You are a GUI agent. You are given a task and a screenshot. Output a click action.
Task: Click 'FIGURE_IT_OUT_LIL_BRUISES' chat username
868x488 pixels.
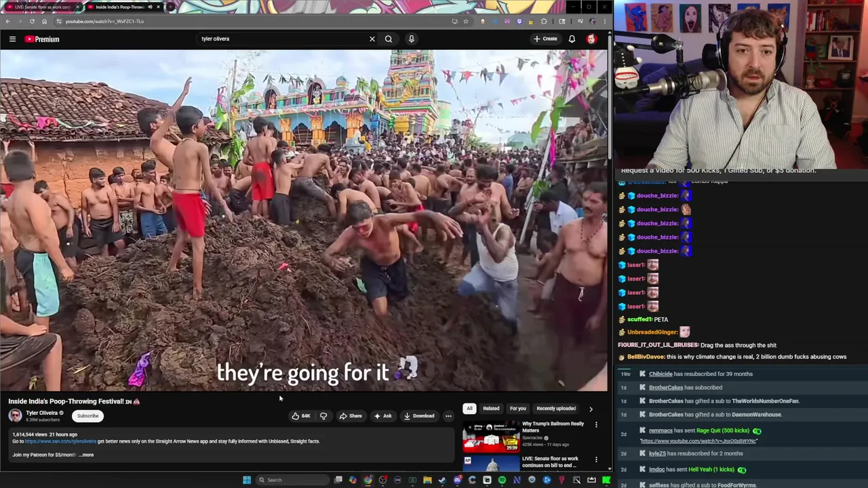click(x=658, y=346)
